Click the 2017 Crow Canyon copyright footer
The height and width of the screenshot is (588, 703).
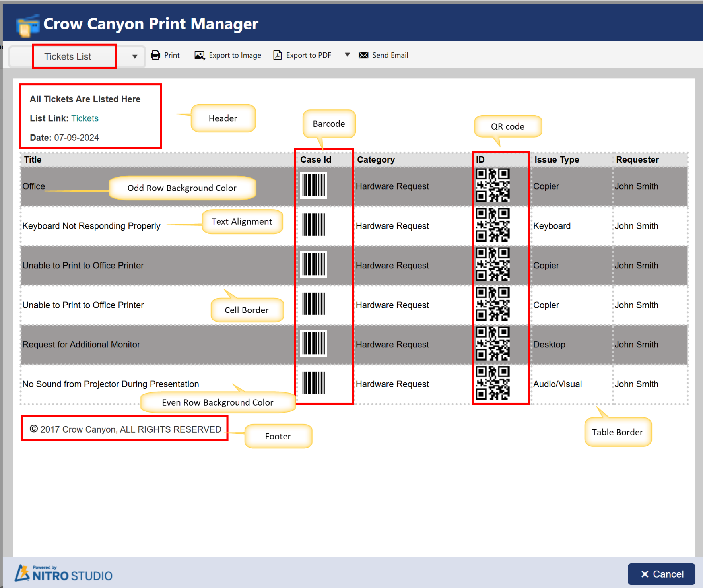(126, 429)
